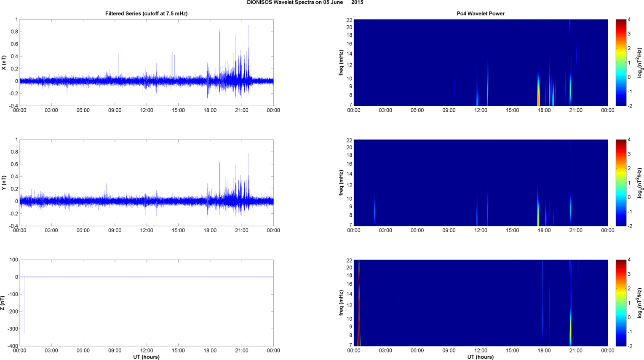
Task: Click the '12:00' tick under the Y series plot
Action: click(x=147, y=231)
